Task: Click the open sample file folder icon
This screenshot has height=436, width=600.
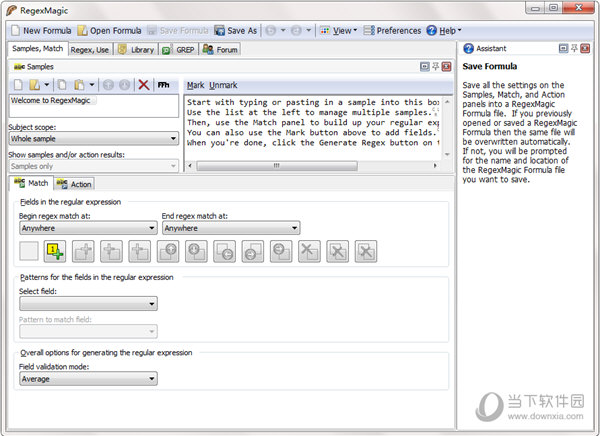Action: [34, 85]
